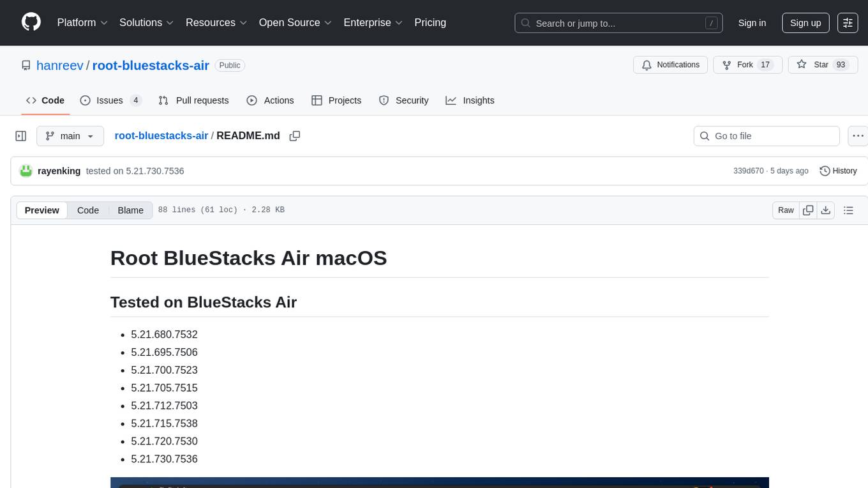Viewport: 868px width, 488px height.
Task: Open the main branch selector dropdown
Action: point(70,136)
